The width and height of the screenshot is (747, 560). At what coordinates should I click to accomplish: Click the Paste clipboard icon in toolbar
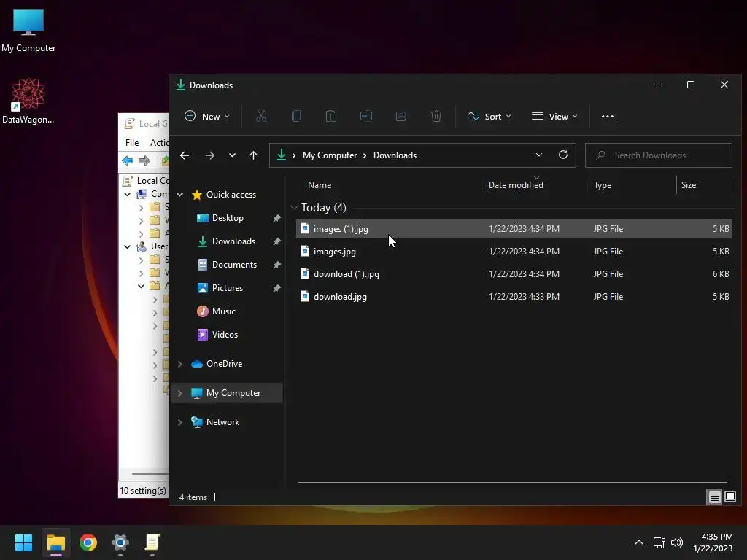[x=331, y=116]
